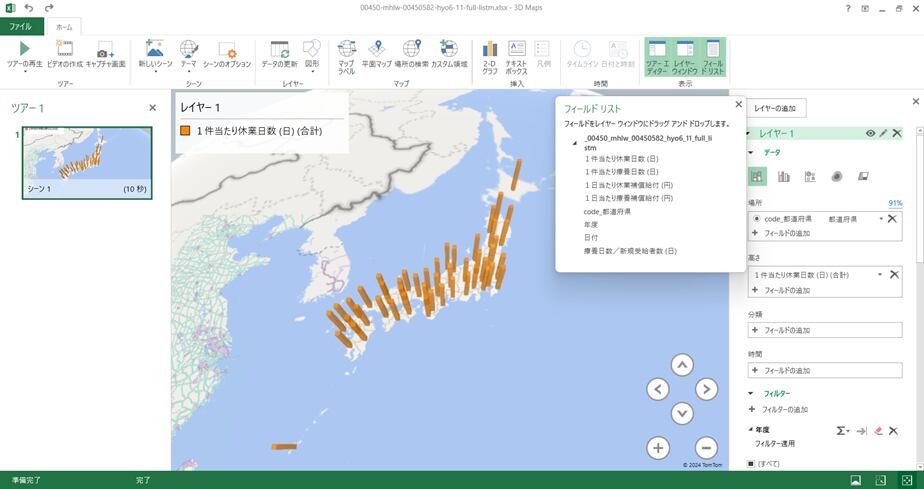Open the ファイル tab

pyautogui.click(x=20, y=27)
